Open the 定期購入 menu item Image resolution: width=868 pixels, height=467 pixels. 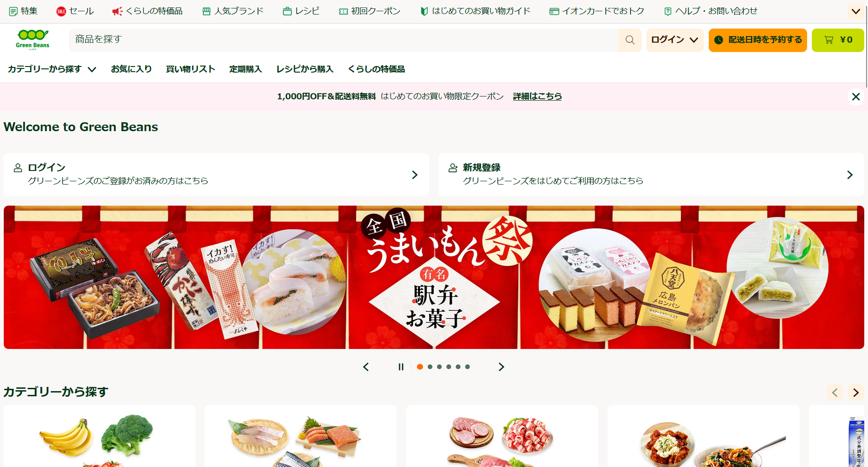coord(245,69)
